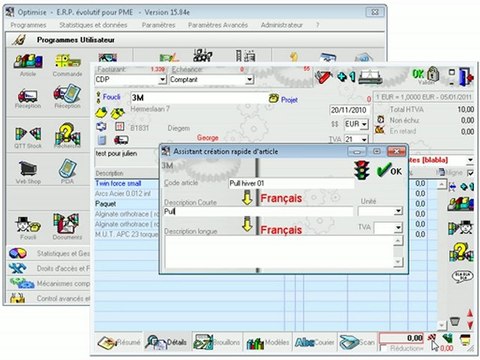Open the Paramètres menu
Image resolution: width=480 pixels, height=360 pixels.
[158, 25]
